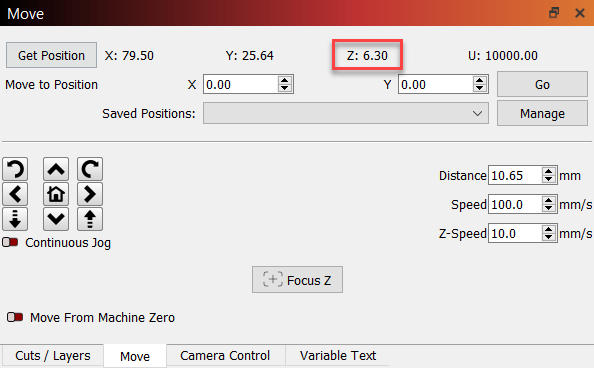This screenshot has width=594, height=368.
Task: Click the Move to Position X input field
Action: (241, 84)
